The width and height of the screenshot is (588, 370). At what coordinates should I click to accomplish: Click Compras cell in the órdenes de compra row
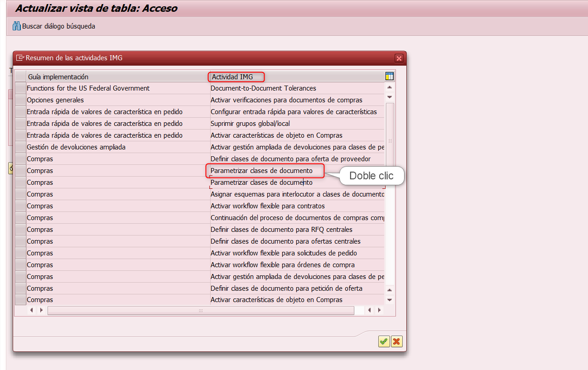coord(118,265)
